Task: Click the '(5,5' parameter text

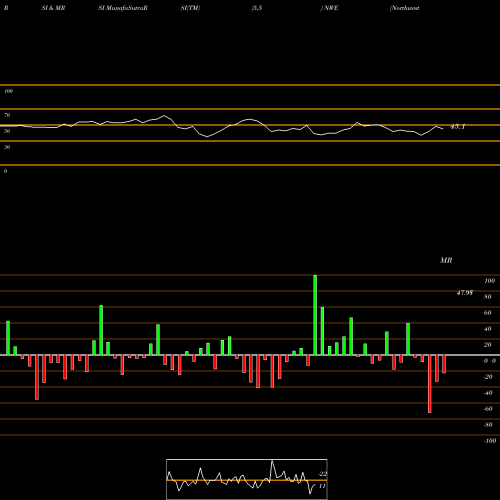Action: click(x=257, y=8)
